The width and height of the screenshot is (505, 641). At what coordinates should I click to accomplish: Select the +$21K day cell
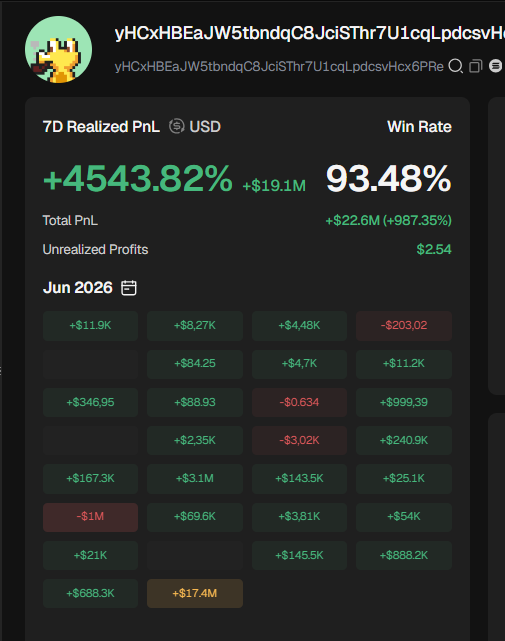(x=90, y=556)
